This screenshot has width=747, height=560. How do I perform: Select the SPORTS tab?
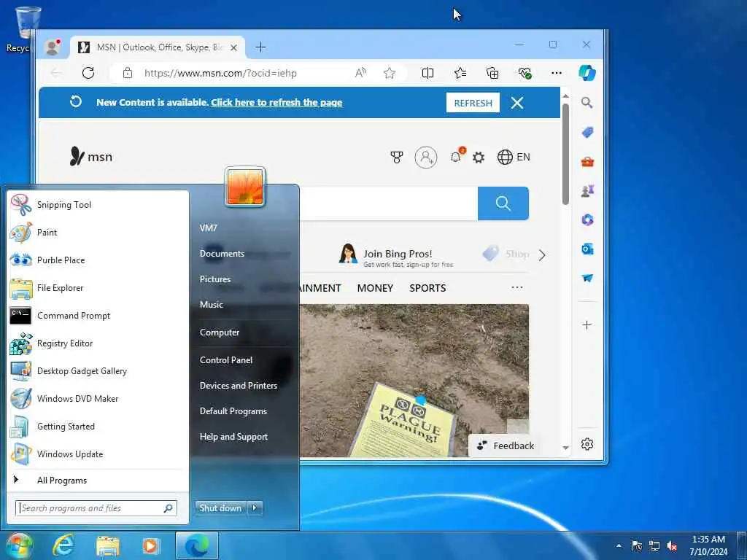(427, 288)
